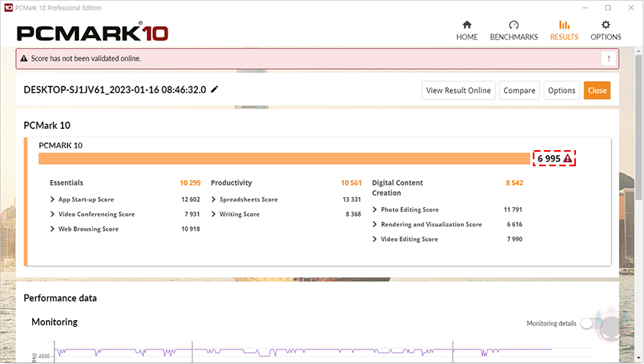The width and height of the screenshot is (644, 364).
Task: Click the Writing Score value 8 368
Action: [353, 214]
